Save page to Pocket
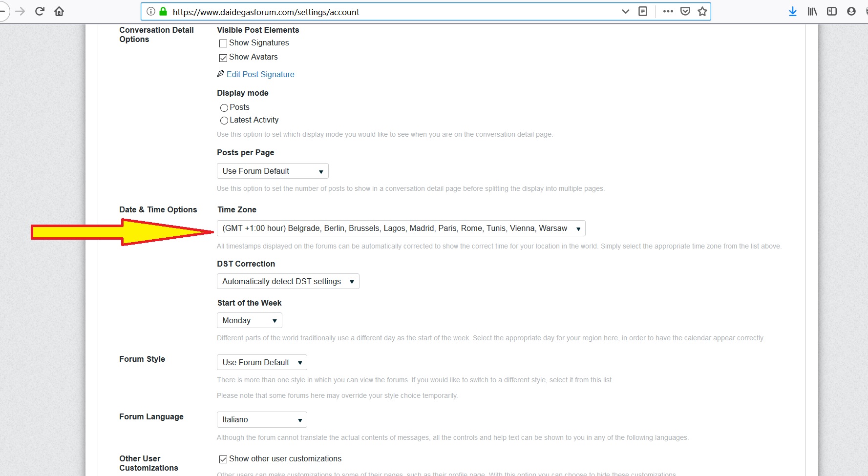This screenshot has width=868, height=476. 685,11
